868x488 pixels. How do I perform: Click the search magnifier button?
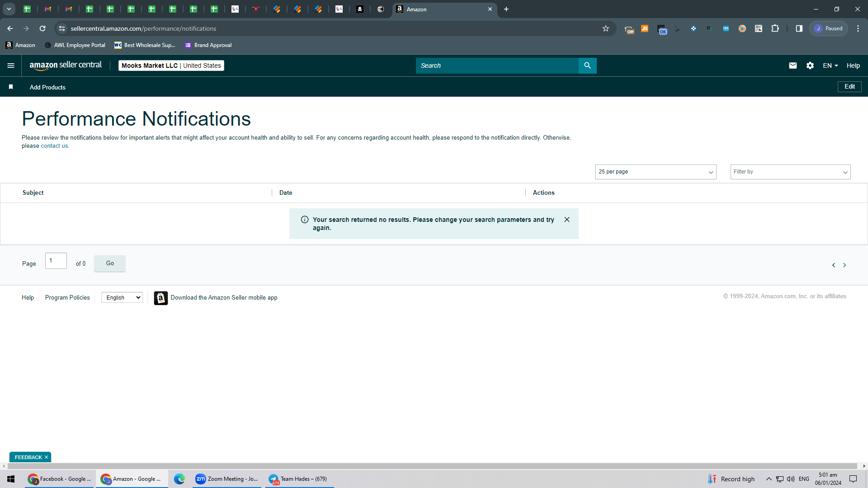point(587,66)
